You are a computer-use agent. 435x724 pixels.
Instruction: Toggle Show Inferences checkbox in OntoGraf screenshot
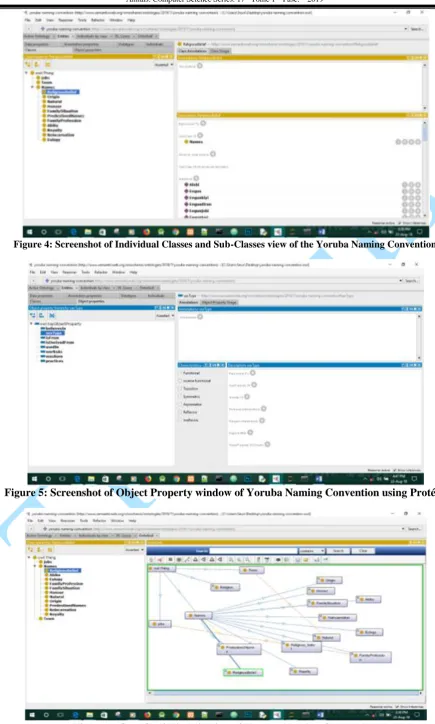[397, 706]
